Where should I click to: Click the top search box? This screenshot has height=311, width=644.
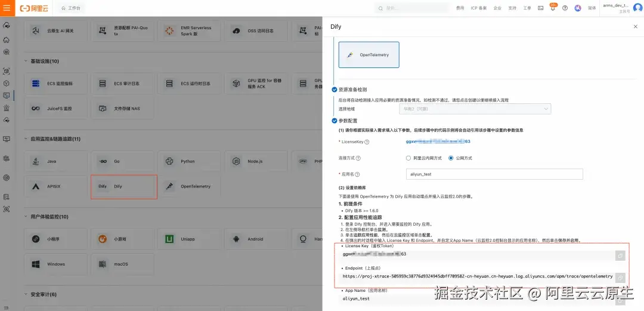coord(412,8)
